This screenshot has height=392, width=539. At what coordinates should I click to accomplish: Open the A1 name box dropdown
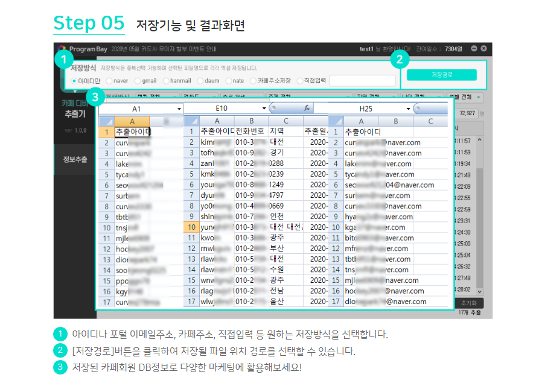[179, 109]
